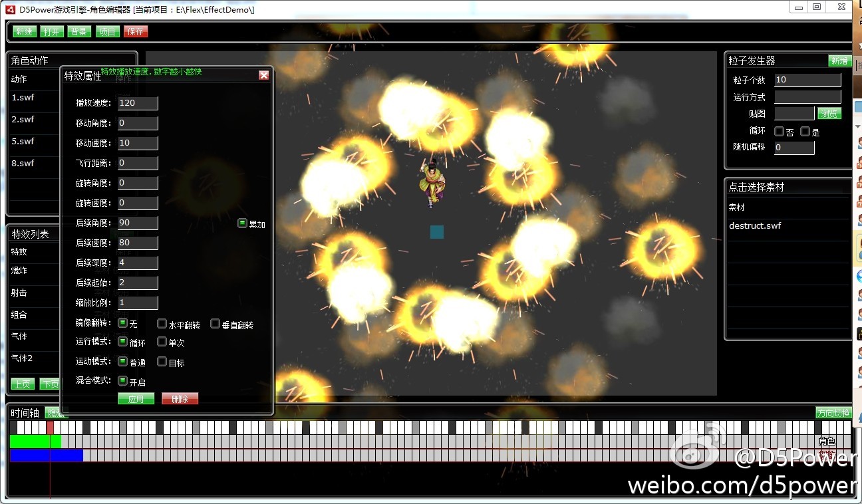862x504 pixels.
Task: Focus the 缩放比例 input field
Action: (138, 303)
